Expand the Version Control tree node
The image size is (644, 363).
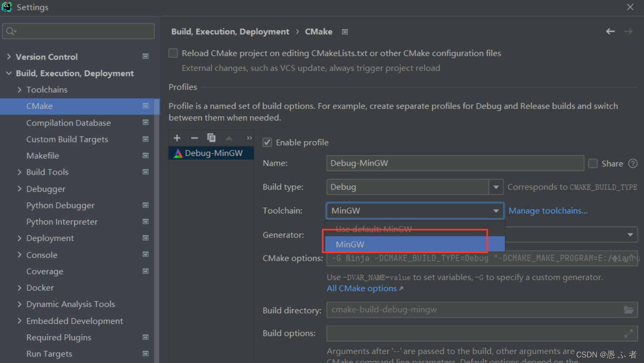9,56
